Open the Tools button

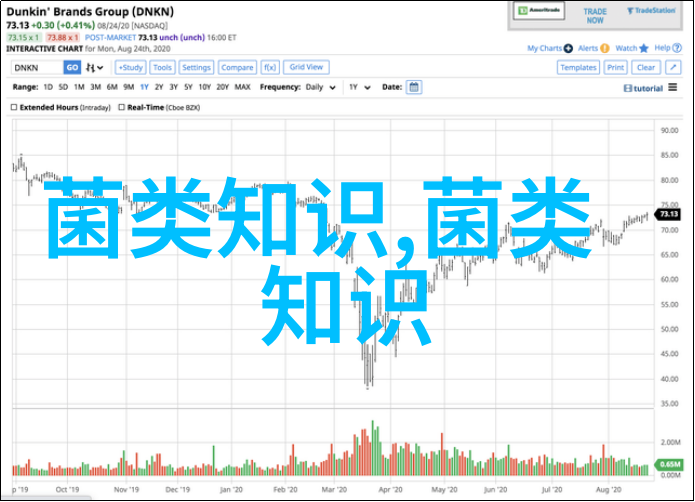pos(162,67)
